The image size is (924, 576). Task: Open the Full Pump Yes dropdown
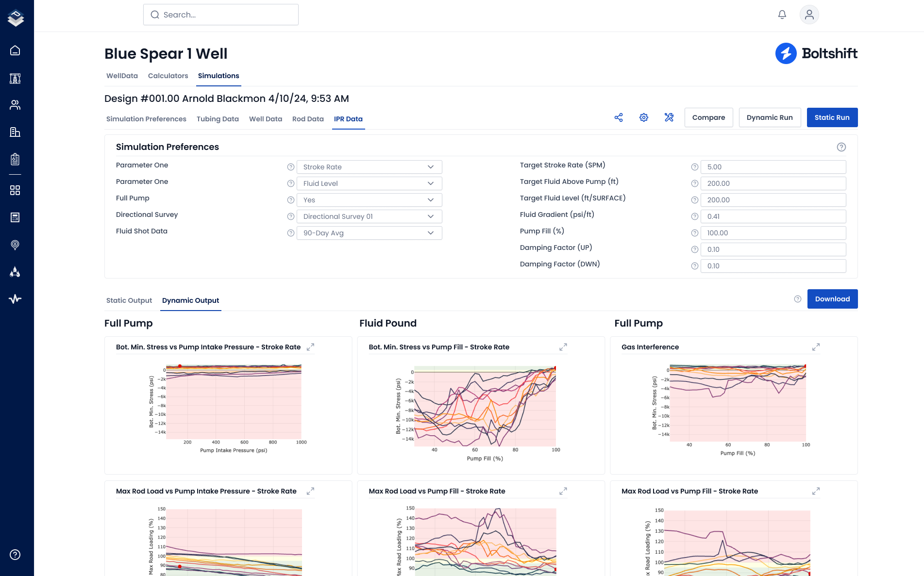[369, 200]
